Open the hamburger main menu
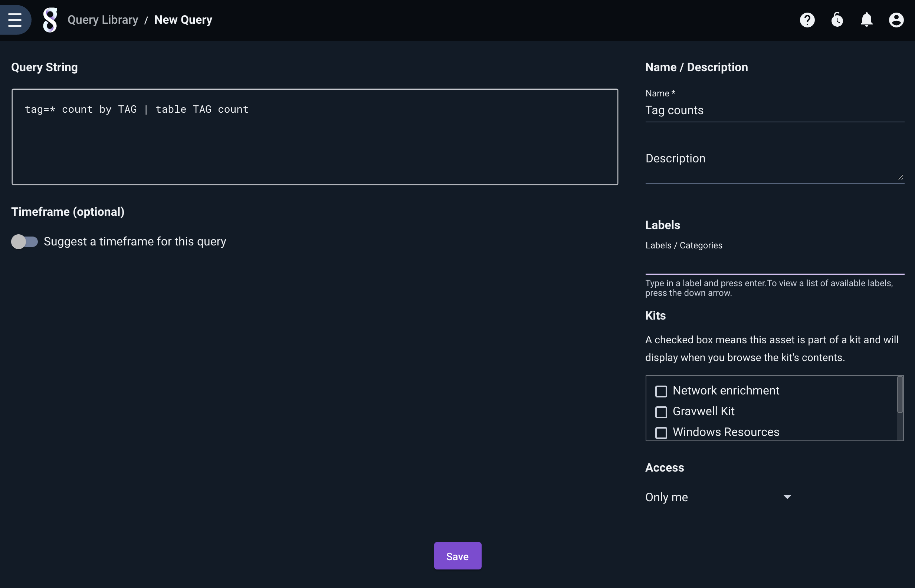This screenshot has width=915, height=588. tap(14, 20)
